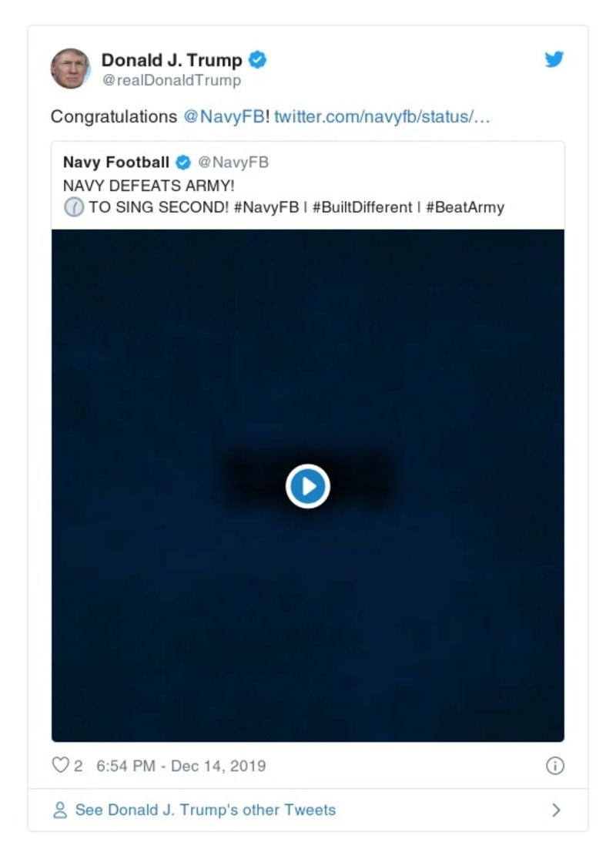The width and height of the screenshot is (616, 859).
Task: Click the 6:54 PM - Dec 14, 2019 timestamp
Action: pyautogui.click(x=181, y=765)
